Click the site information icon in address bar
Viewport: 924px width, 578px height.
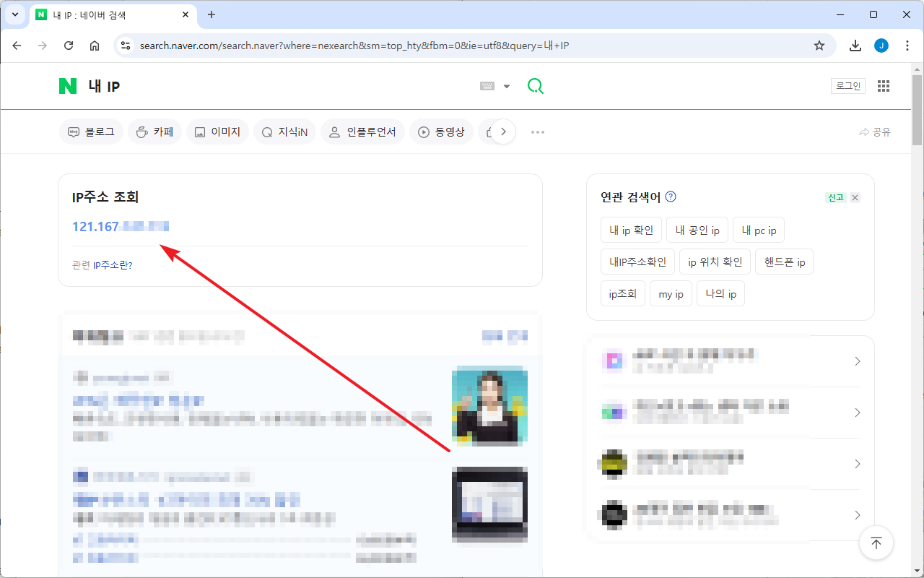tap(126, 46)
